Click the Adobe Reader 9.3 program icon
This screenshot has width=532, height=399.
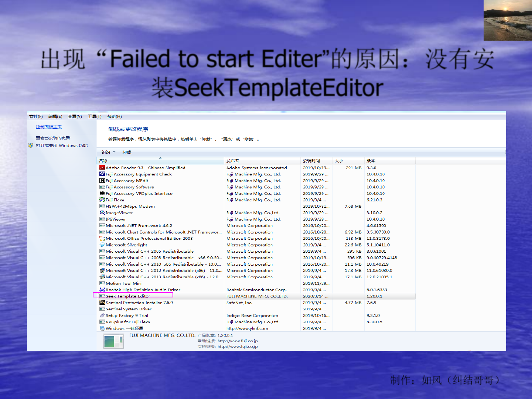[x=102, y=168]
